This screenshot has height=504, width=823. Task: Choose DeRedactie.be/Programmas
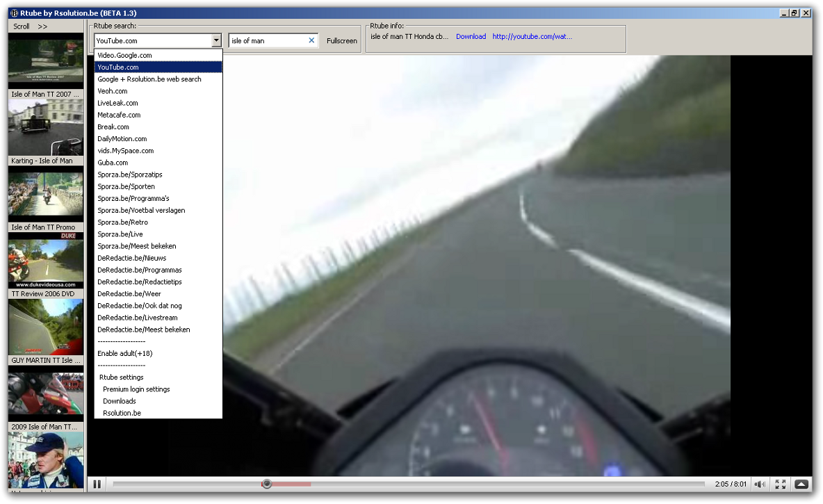click(158, 270)
